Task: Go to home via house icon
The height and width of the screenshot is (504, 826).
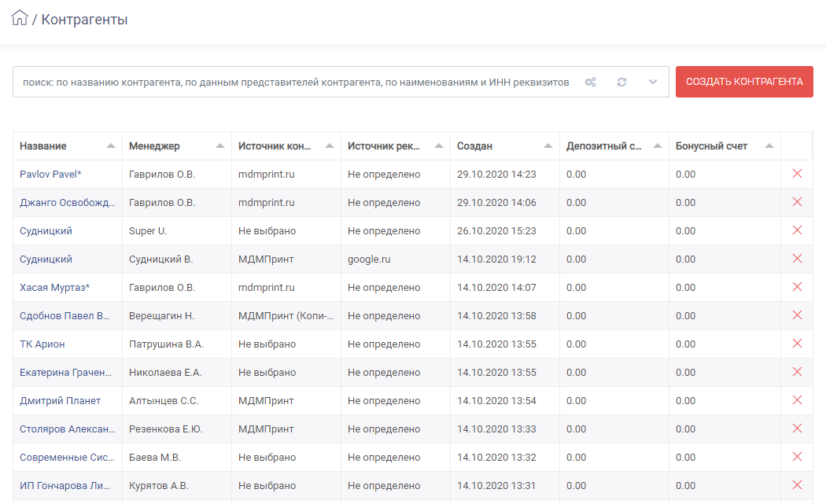Action: (20, 18)
